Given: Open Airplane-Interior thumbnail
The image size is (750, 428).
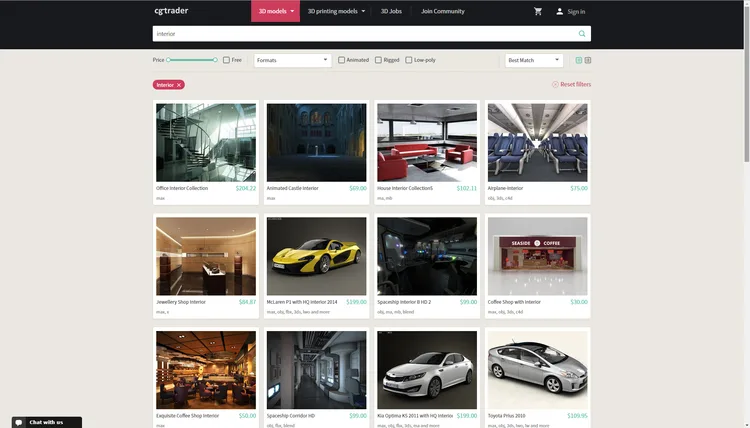Looking at the screenshot, I should pyautogui.click(x=538, y=143).
